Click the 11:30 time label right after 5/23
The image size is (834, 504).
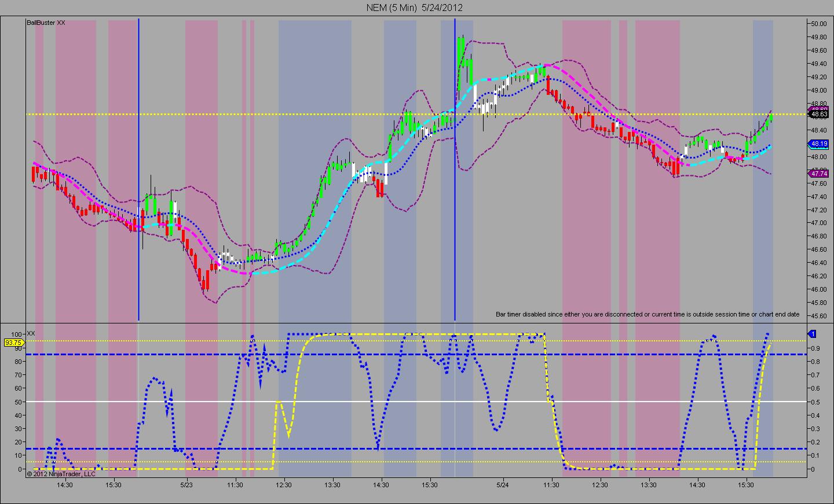click(235, 485)
